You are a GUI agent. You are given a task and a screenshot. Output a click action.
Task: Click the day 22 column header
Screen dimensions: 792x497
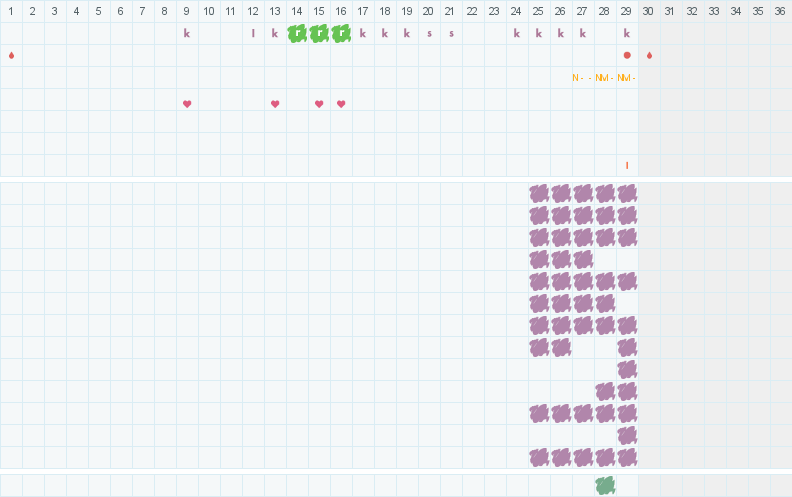(472, 11)
